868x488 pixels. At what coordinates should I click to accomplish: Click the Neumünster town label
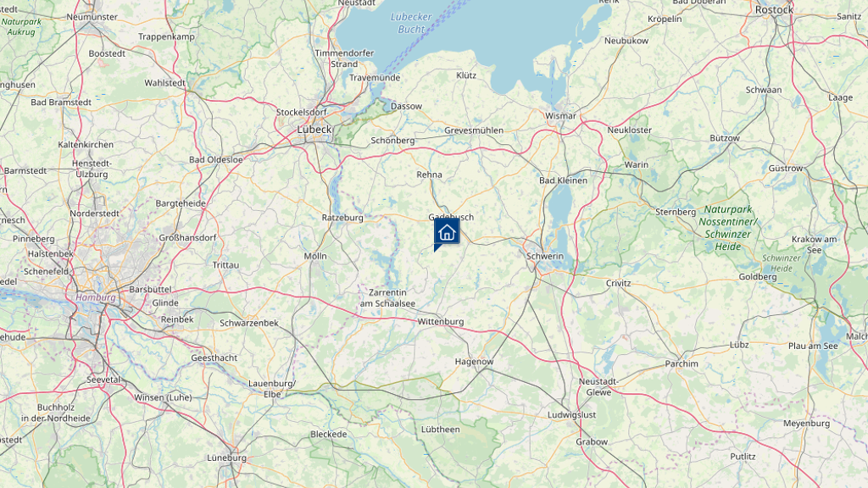[92, 17]
